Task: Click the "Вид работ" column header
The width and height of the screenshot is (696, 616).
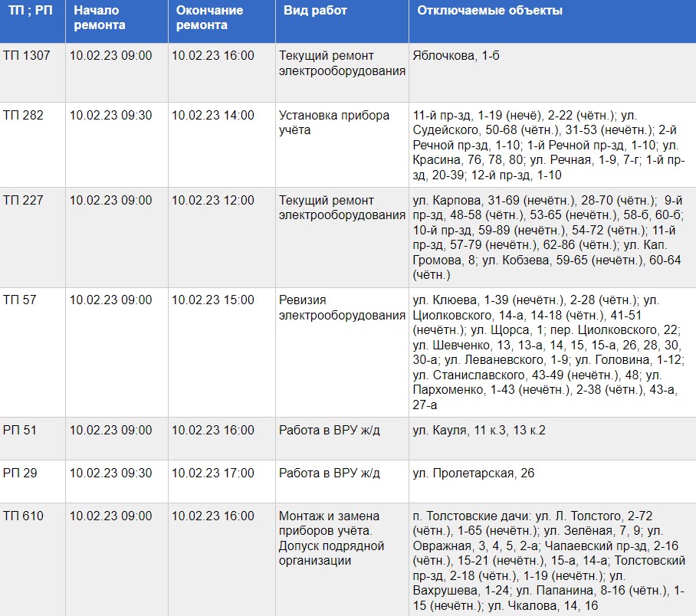Action: click(315, 11)
